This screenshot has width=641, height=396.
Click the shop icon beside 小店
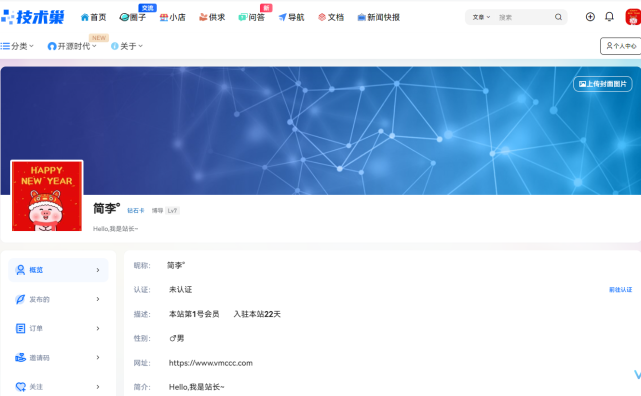pyautogui.click(x=164, y=17)
